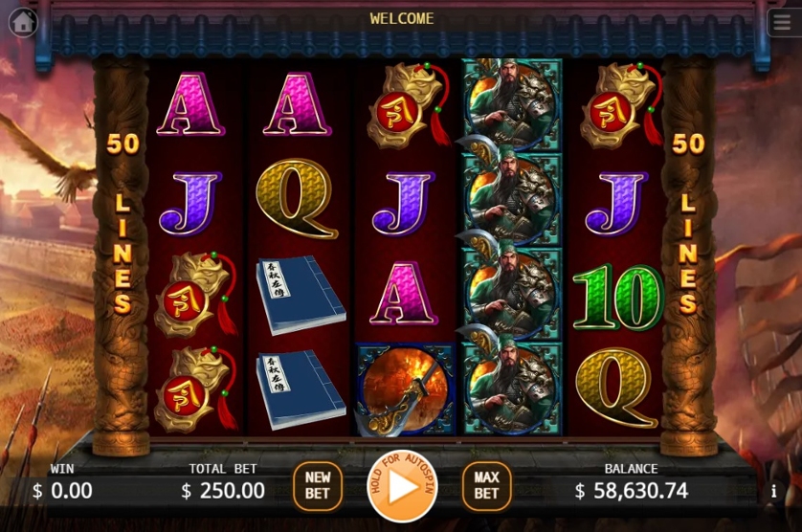Screen dimensions: 802x532
Task: Open the info icon near balance
Action: tap(774, 491)
